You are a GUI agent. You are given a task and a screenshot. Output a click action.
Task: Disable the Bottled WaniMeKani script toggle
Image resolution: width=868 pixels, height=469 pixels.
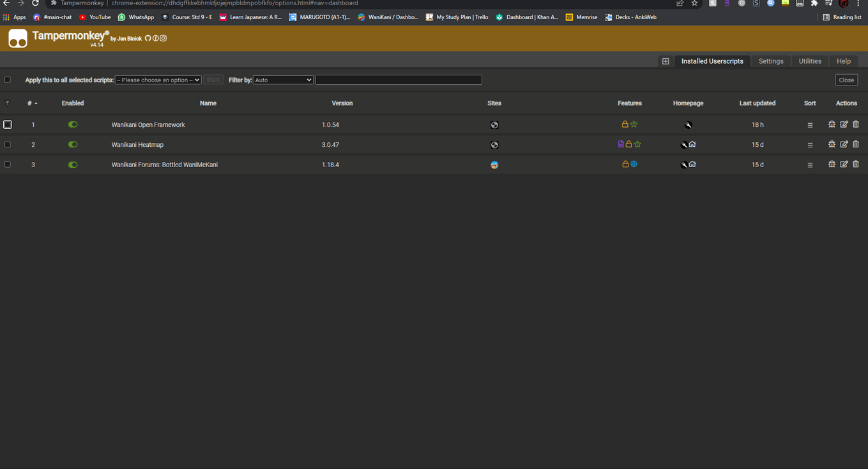coord(73,165)
